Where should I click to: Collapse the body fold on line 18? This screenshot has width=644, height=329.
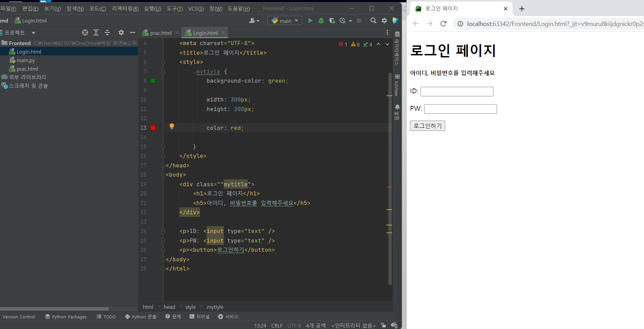click(163, 175)
